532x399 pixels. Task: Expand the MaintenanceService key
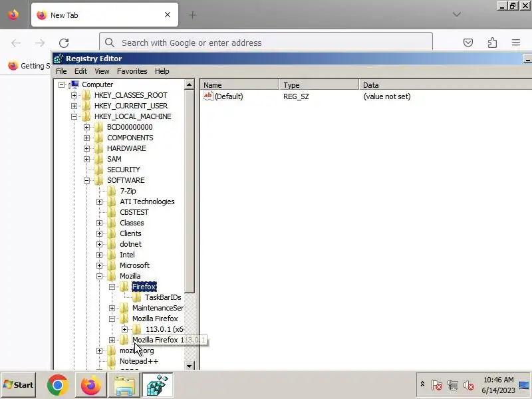112,308
